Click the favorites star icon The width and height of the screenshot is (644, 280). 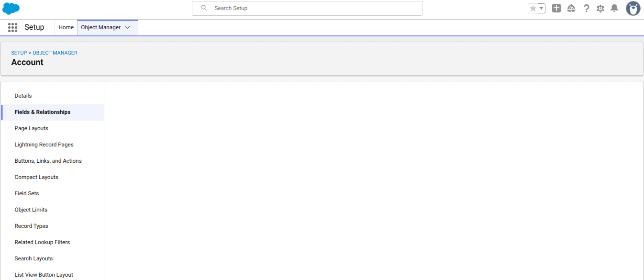pyautogui.click(x=533, y=8)
